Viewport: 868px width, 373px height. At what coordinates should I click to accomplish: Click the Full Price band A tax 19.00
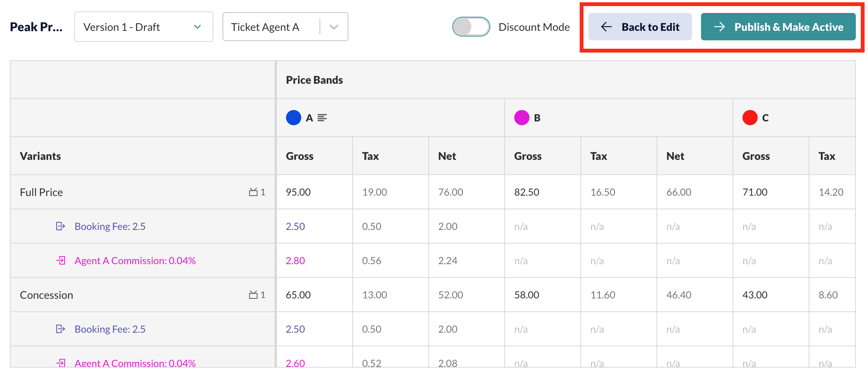[x=374, y=192]
